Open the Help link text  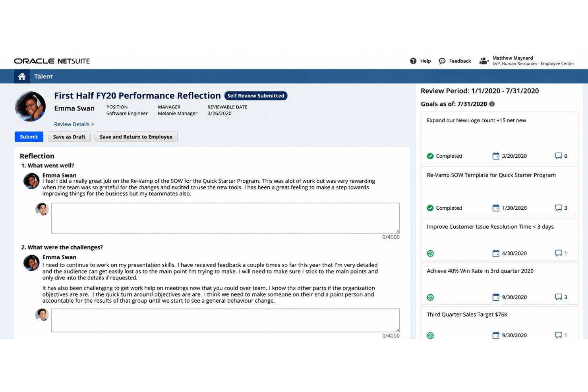click(x=426, y=61)
